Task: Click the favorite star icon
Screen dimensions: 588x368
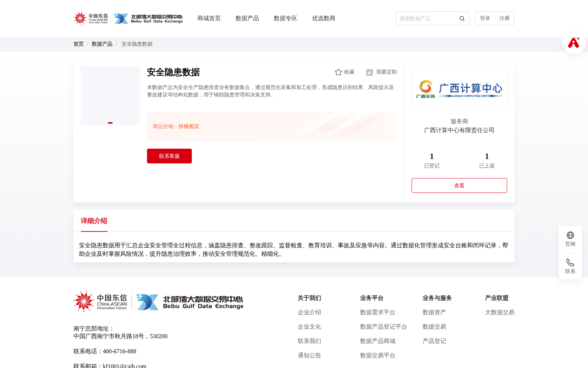Action: [338, 72]
